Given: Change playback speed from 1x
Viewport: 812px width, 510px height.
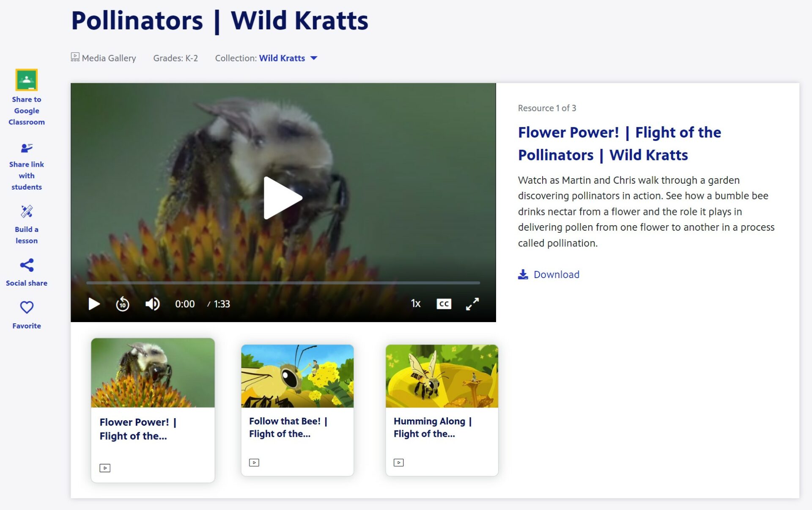Looking at the screenshot, I should [416, 303].
